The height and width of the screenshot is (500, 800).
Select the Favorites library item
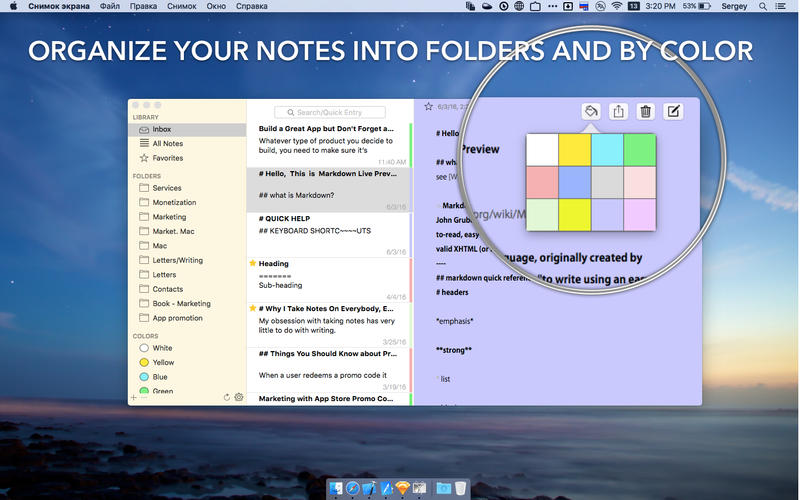click(x=167, y=158)
